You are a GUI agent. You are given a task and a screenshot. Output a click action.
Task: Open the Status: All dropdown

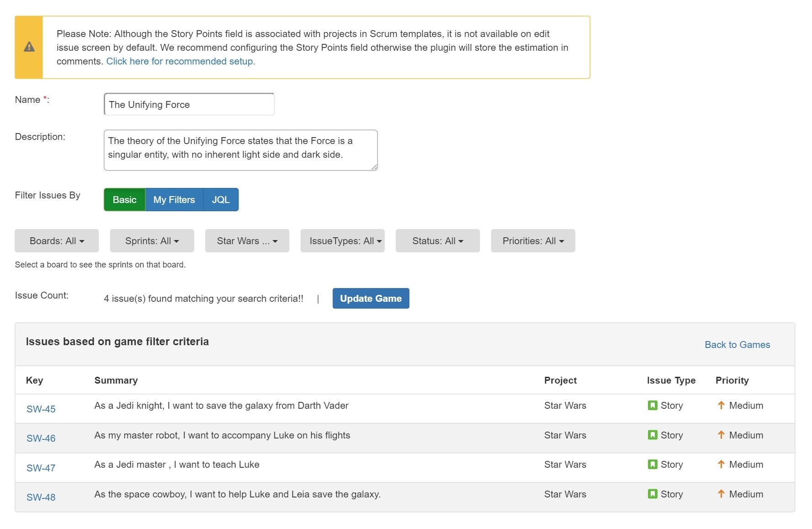pyautogui.click(x=438, y=241)
